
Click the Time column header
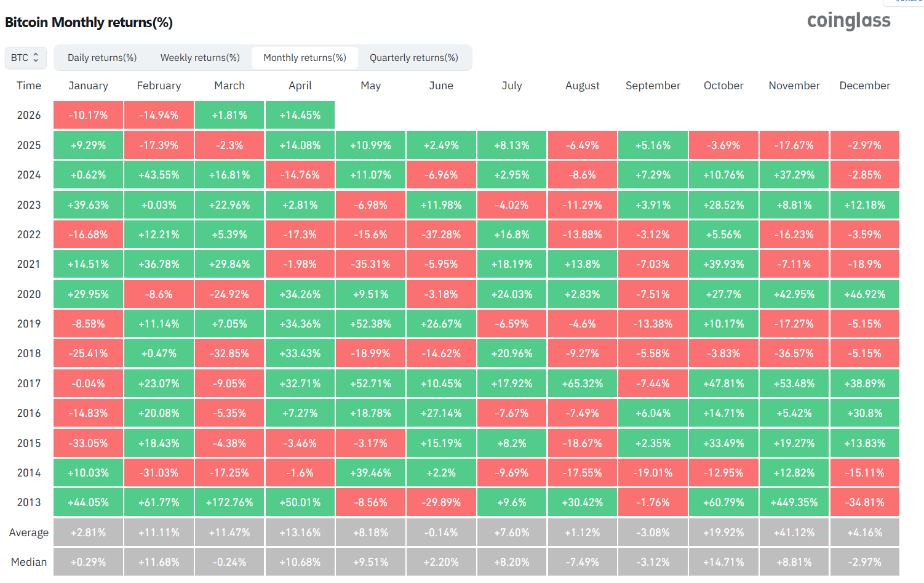[29, 86]
